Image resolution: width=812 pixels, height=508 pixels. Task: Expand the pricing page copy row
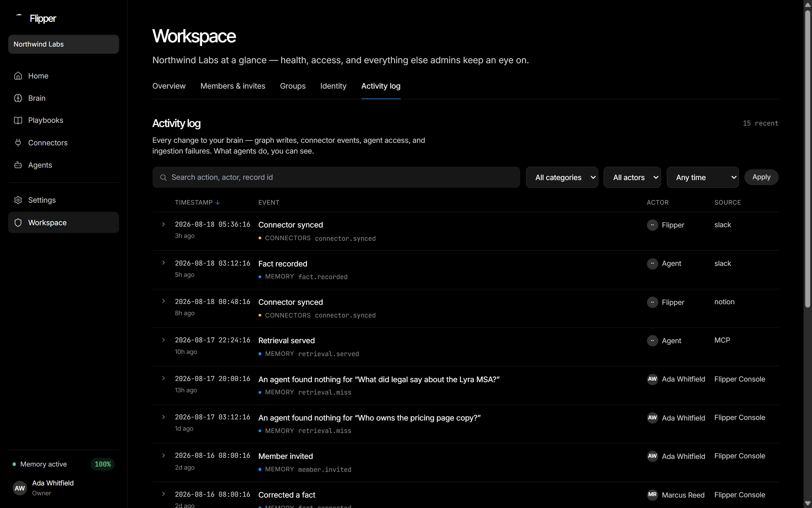[x=164, y=417]
